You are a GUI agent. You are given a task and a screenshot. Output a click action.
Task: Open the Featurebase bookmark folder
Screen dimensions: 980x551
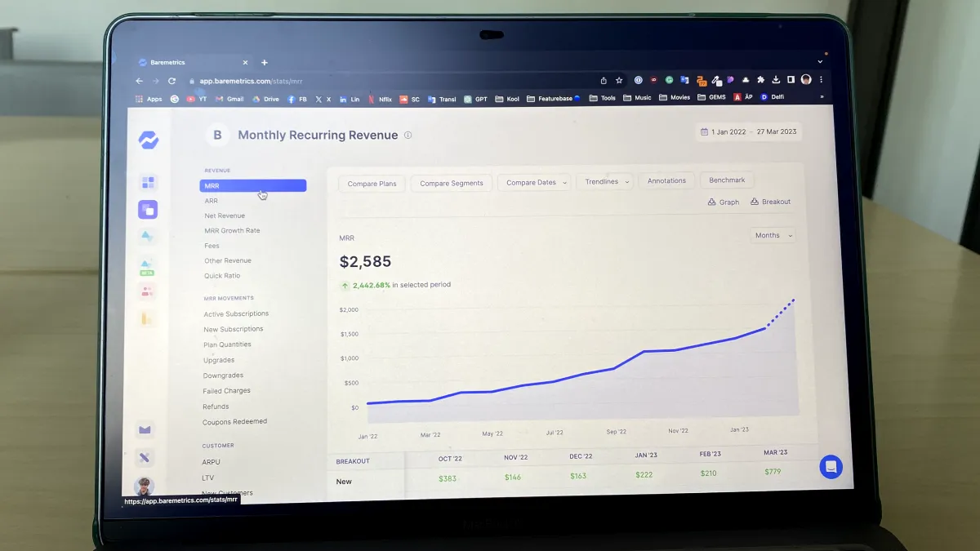(554, 98)
